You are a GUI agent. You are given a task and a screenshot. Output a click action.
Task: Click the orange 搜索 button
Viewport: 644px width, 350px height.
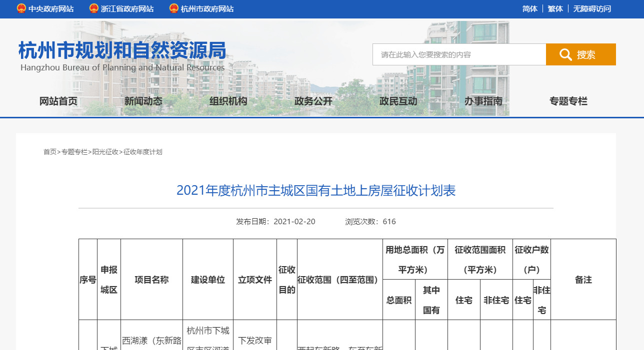point(581,54)
